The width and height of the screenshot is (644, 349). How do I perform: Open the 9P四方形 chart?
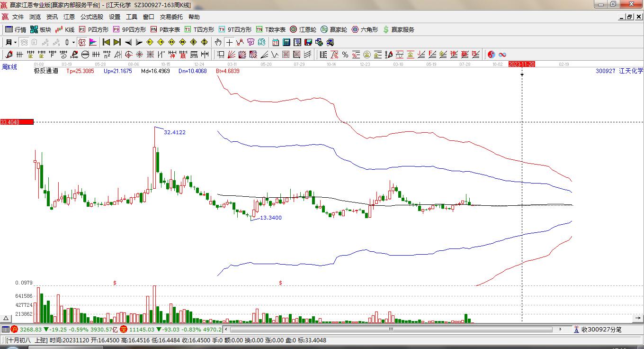(x=129, y=29)
